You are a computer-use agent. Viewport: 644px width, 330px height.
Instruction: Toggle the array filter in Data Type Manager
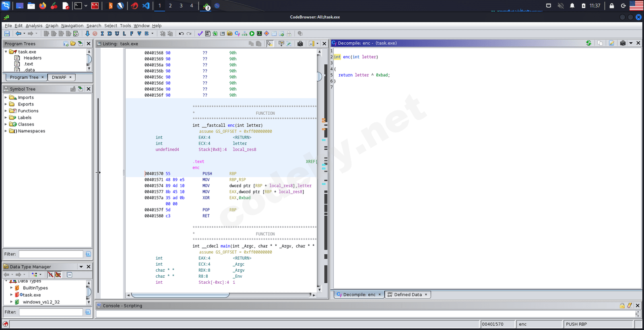50,275
